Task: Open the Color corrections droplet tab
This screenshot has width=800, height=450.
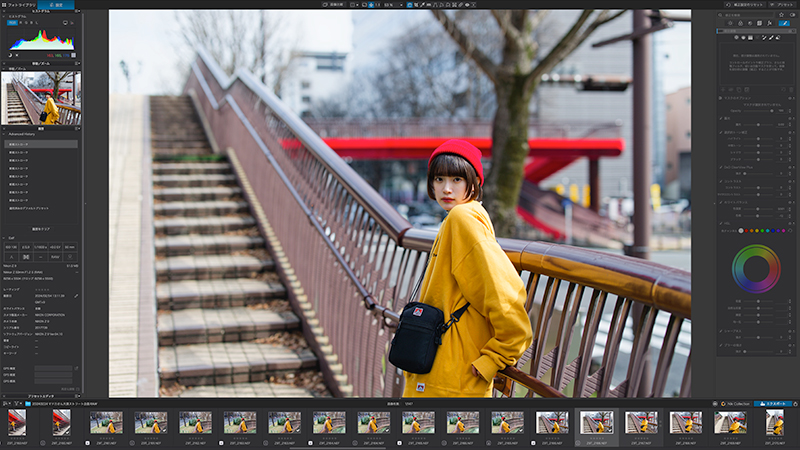Action: pyautogui.click(x=740, y=23)
